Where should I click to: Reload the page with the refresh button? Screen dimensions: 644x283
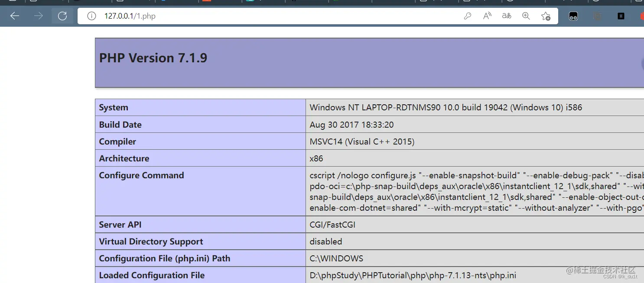pos(62,16)
